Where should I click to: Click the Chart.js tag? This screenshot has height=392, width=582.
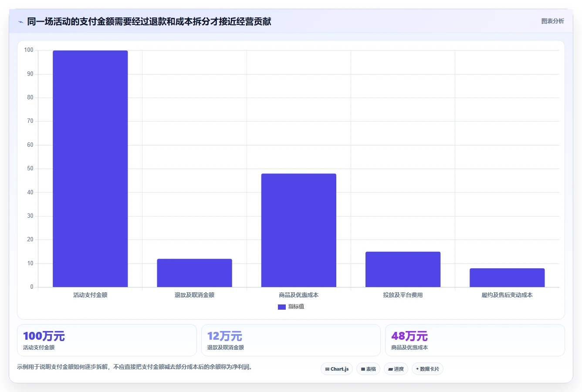click(337, 369)
